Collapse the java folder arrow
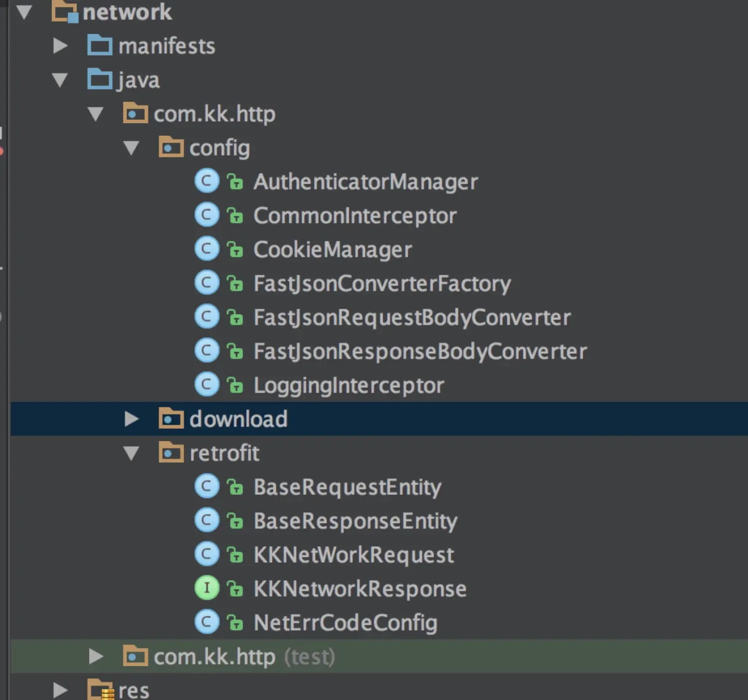The width and height of the screenshot is (748, 700). click(x=60, y=80)
